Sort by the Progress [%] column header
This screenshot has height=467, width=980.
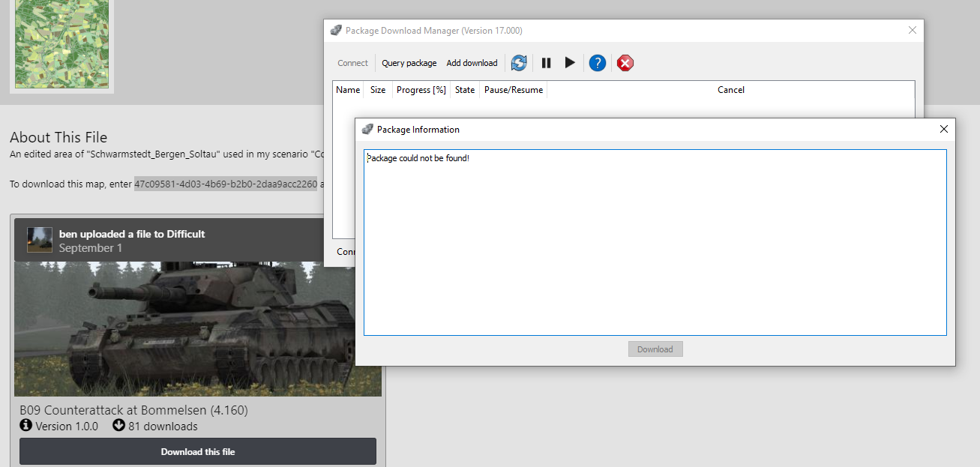421,90
